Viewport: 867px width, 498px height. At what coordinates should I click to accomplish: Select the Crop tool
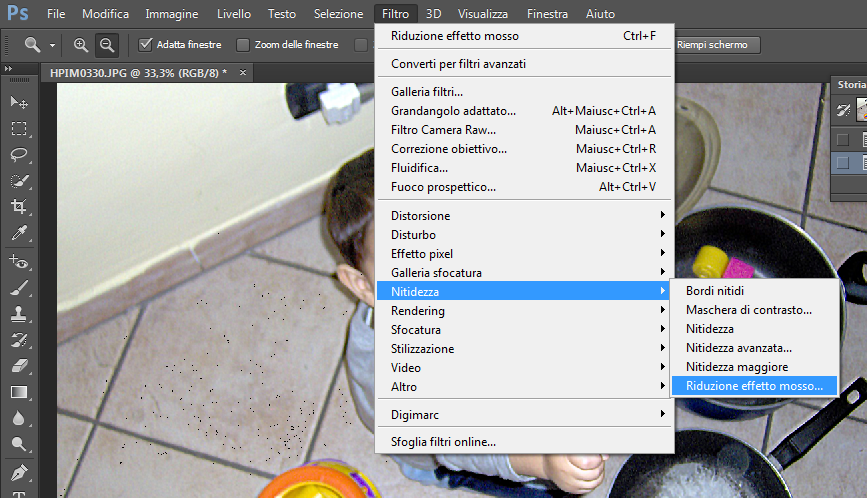[x=19, y=207]
